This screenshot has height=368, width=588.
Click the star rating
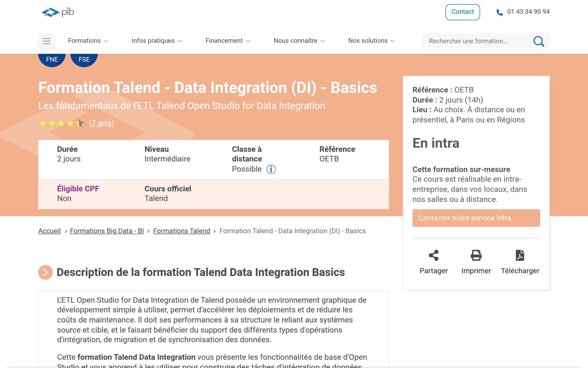point(61,123)
